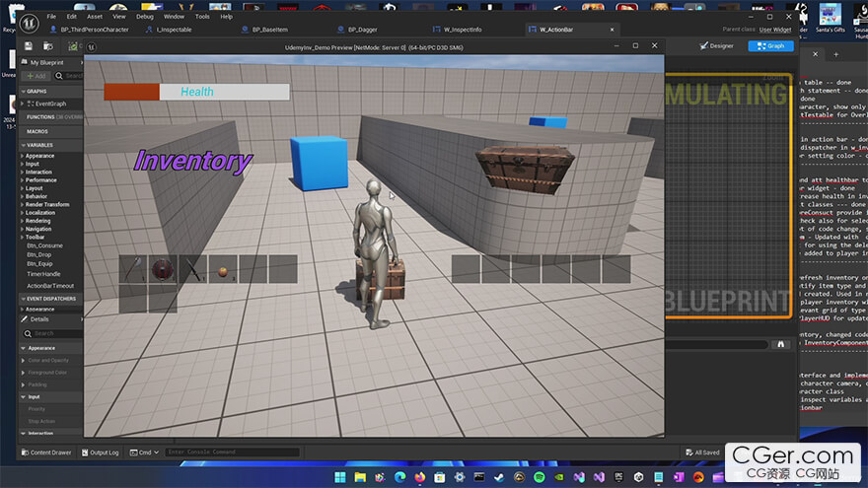
Task: Select the black sword inventory slot
Action: click(x=192, y=269)
